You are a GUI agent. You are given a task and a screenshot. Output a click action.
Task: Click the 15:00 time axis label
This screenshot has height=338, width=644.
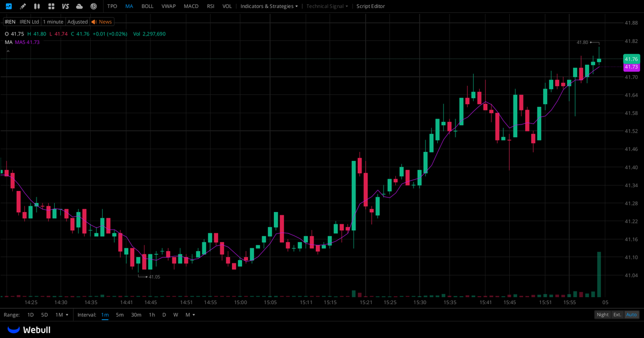point(240,302)
